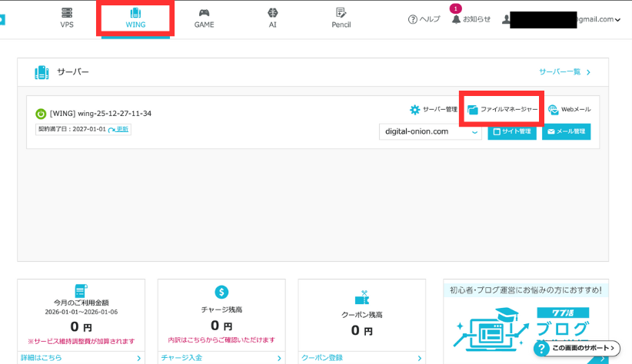
Task: Open the Pencil tab
Action: [x=341, y=18]
